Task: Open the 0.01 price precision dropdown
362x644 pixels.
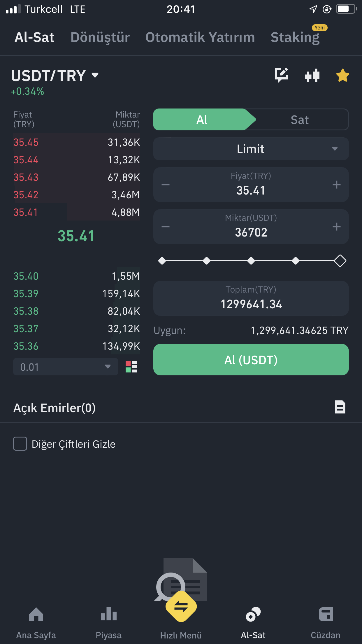Action: [x=66, y=367]
